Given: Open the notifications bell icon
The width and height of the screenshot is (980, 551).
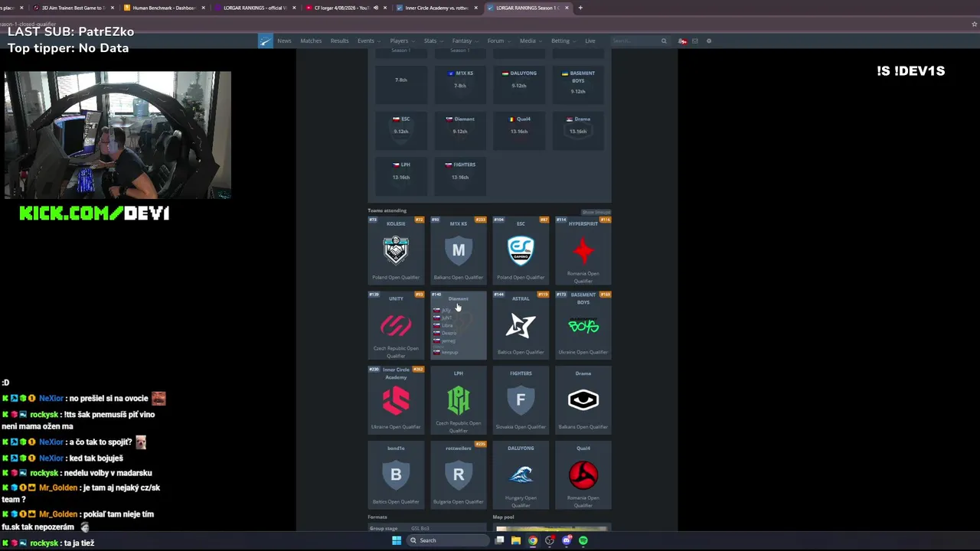Looking at the screenshot, I should pyautogui.click(x=682, y=41).
